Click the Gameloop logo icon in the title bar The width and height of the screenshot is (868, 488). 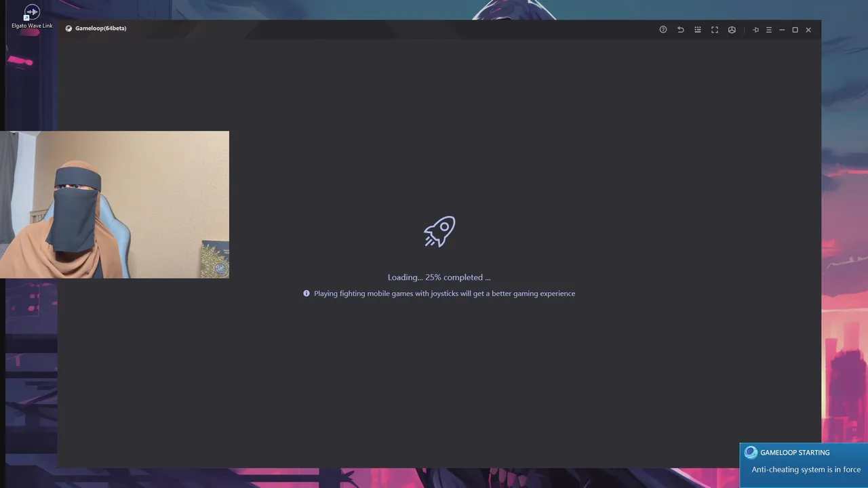point(68,28)
